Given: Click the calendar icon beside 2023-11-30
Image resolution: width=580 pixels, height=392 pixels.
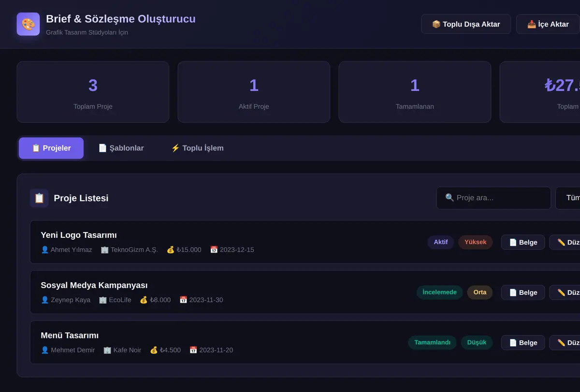Looking at the screenshot, I should click(x=183, y=300).
